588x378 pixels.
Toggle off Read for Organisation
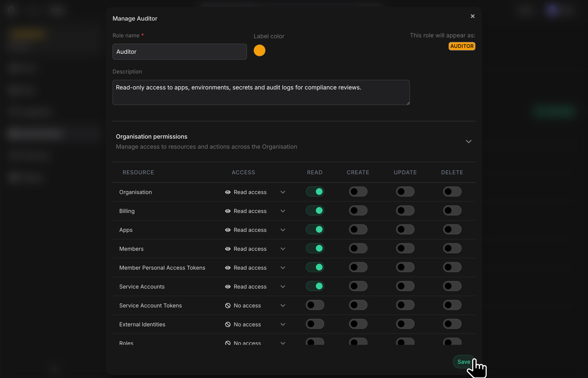[315, 192]
